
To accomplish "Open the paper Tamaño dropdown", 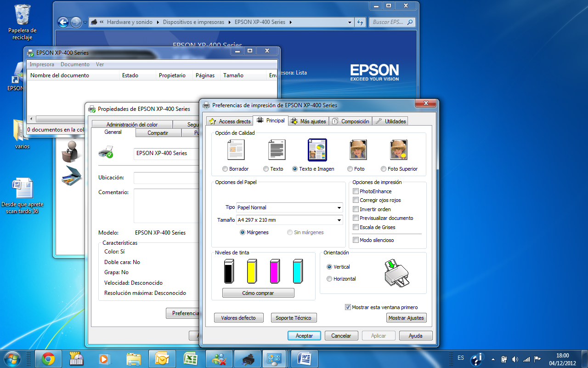I will 339,220.
